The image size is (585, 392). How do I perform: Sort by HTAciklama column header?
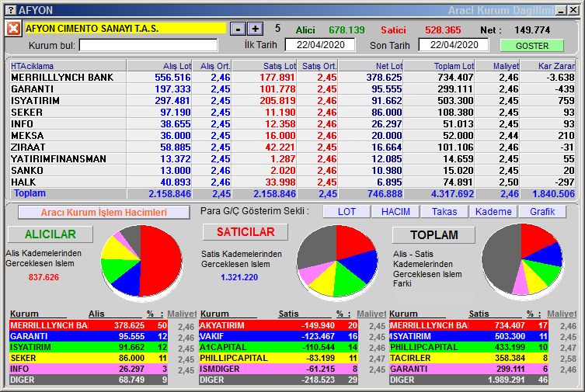tap(68, 66)
